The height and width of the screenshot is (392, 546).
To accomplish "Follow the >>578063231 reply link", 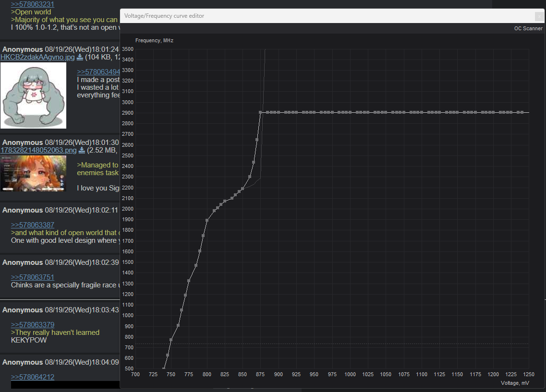I will tap(32, 4).
